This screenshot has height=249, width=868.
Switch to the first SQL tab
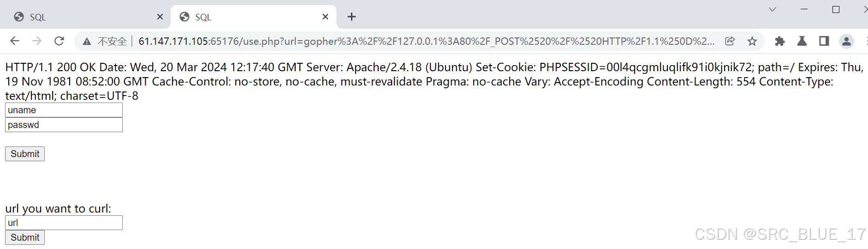83,17
